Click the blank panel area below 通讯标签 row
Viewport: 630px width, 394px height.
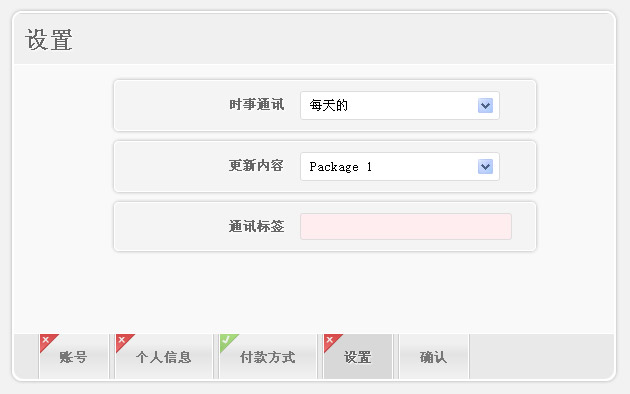coord(314,292)
